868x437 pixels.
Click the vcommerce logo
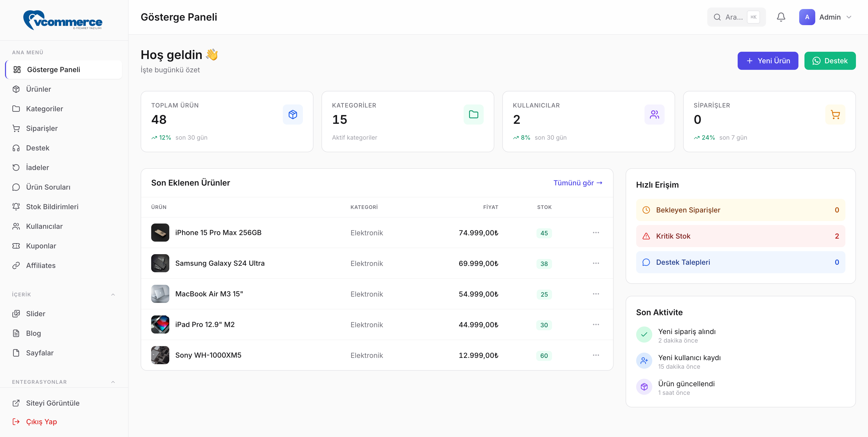(63, 20)
